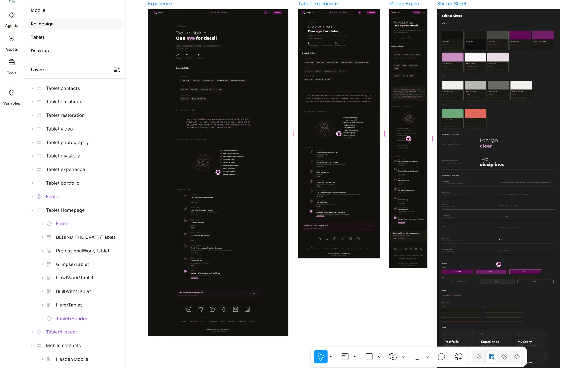Switch to the Desktop page

[x=75, y=51]
